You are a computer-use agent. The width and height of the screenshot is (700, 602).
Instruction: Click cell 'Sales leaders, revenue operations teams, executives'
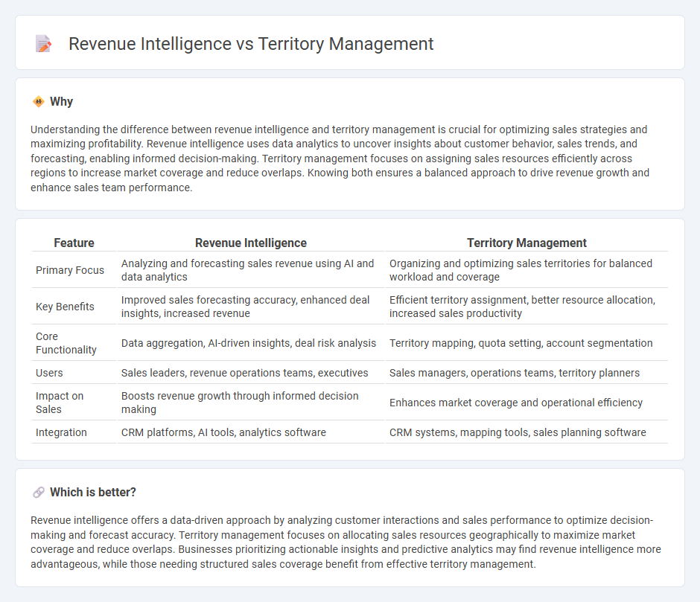[251, 373]
